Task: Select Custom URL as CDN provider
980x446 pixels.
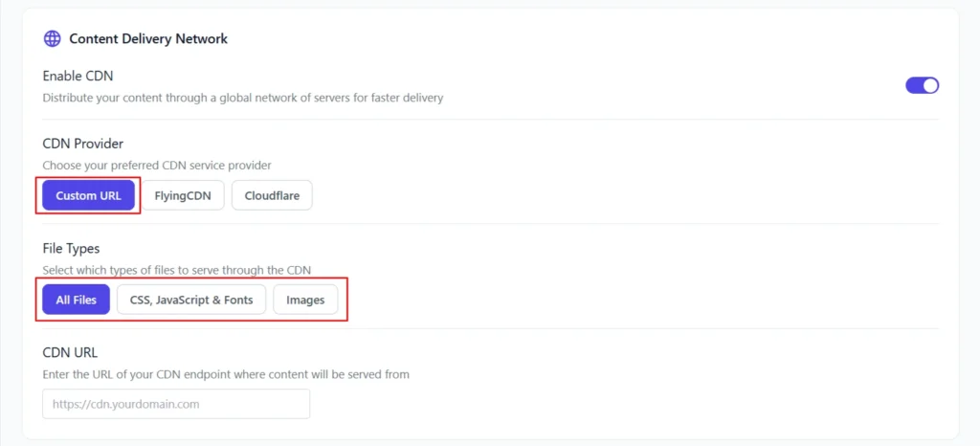Action: click(x=89, y=195)
